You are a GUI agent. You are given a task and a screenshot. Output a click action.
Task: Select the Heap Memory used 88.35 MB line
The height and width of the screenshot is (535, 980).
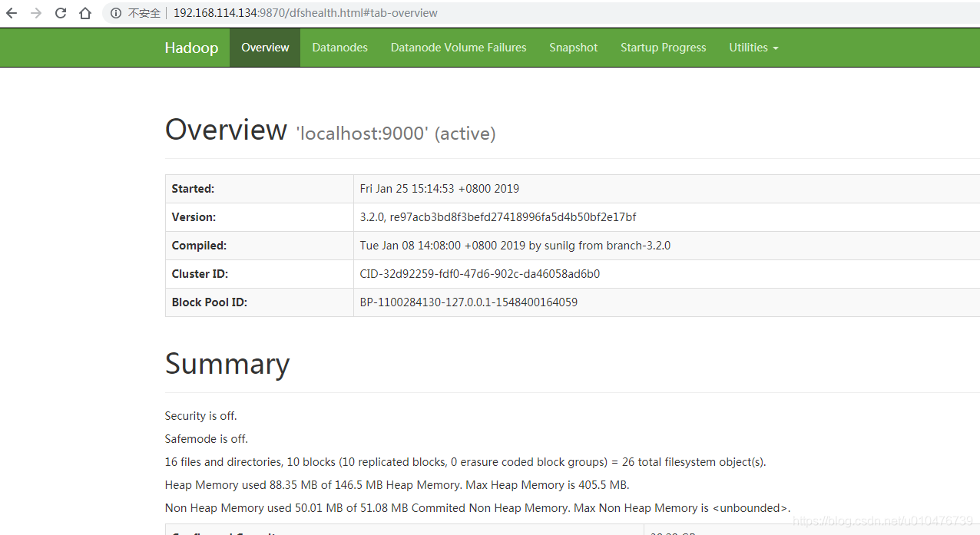397,485
